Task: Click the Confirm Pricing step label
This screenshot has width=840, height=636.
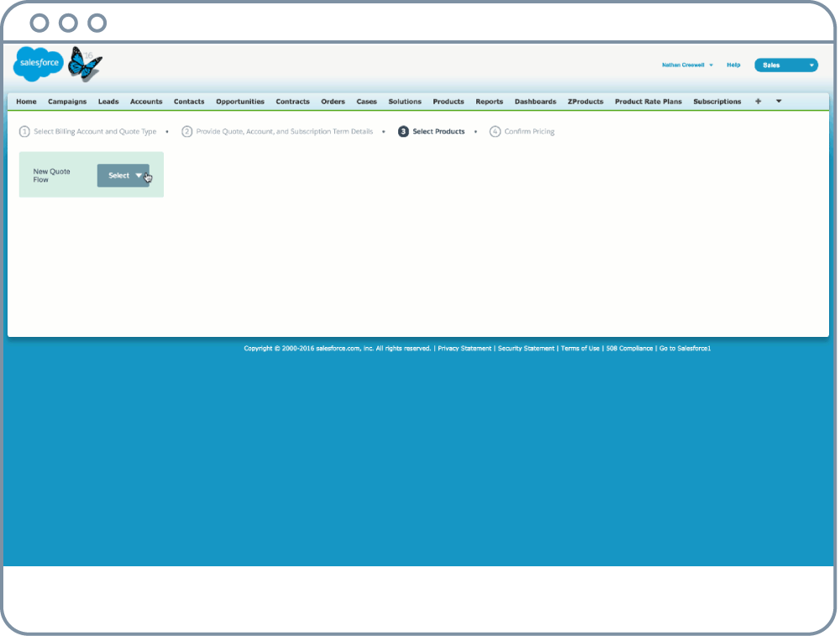Action: (529, 132)
